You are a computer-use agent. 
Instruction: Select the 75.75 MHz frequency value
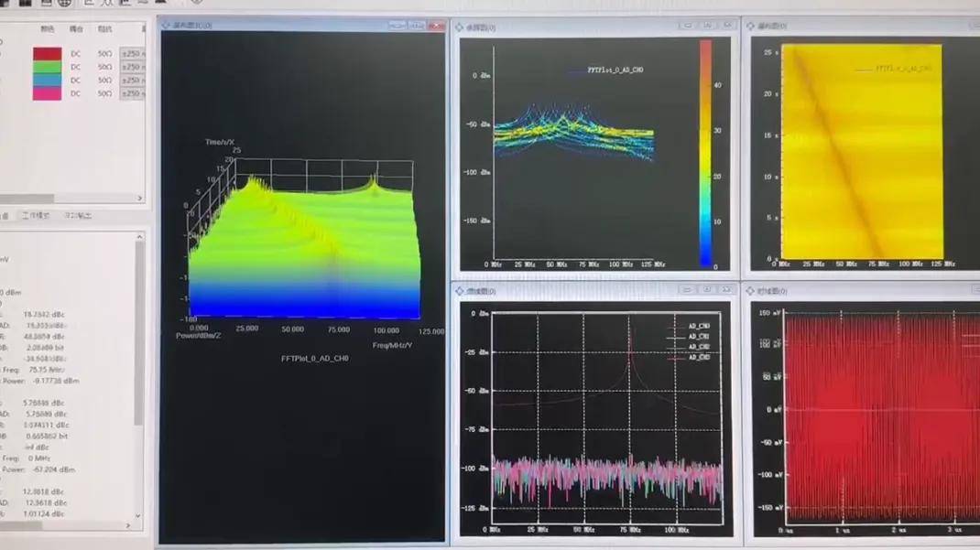47,370
